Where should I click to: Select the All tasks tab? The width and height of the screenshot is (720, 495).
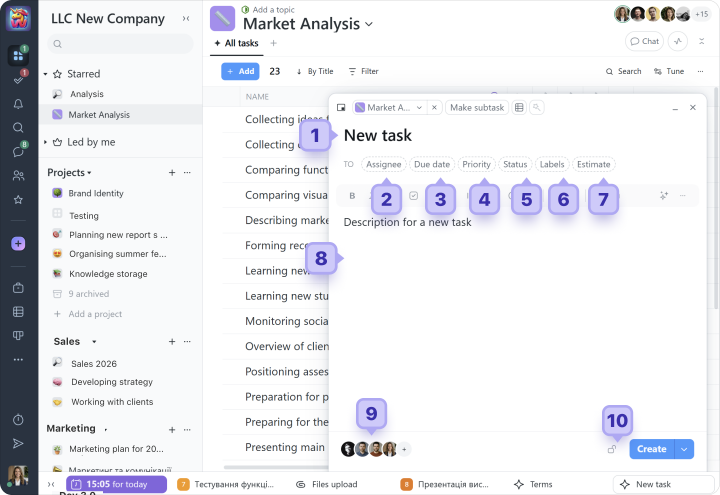click(x=236, y=43)
